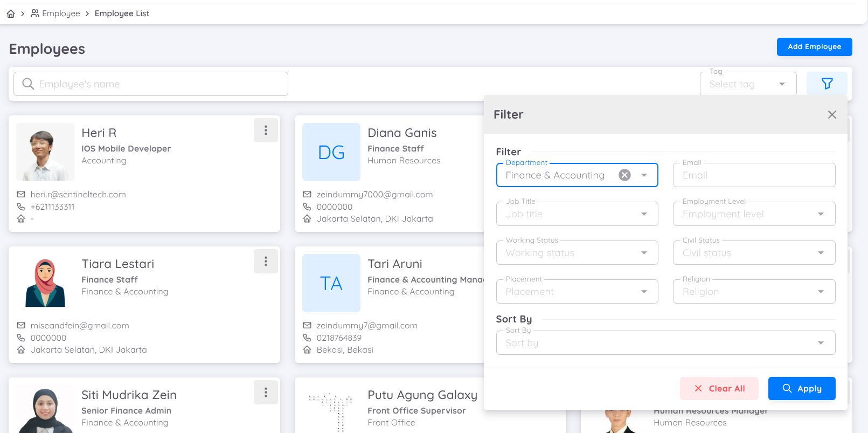Open the Civil Status dropdown
Viewport: 868px width, 433px height.
click(754, 253)
